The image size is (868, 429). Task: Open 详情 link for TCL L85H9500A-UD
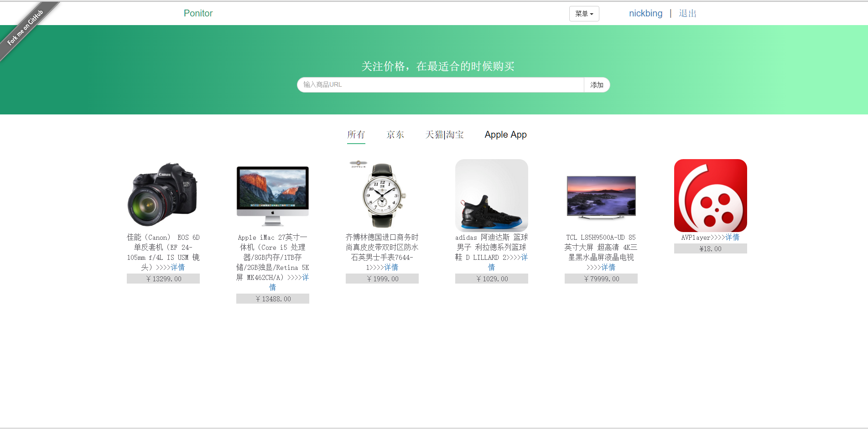point(608,267)
